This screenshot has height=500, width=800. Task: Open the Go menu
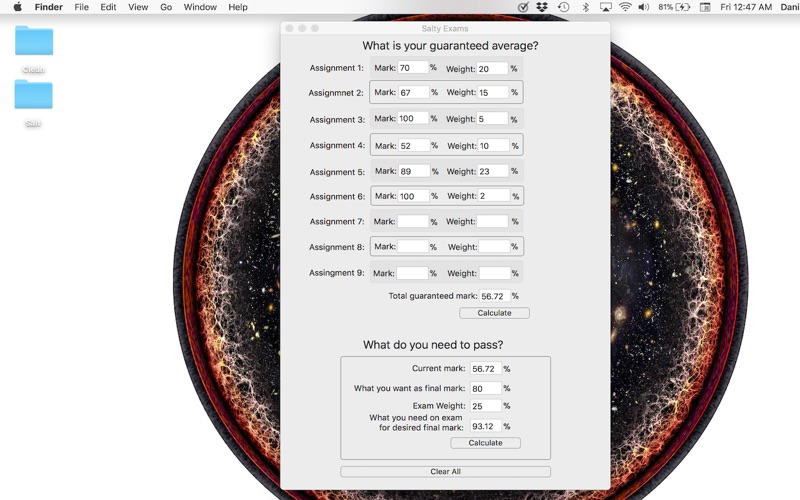(166, 7)
